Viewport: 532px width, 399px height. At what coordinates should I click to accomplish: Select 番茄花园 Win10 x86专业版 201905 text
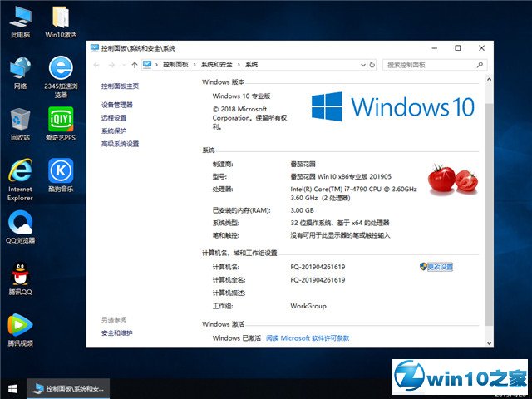(x=341, y=176)
